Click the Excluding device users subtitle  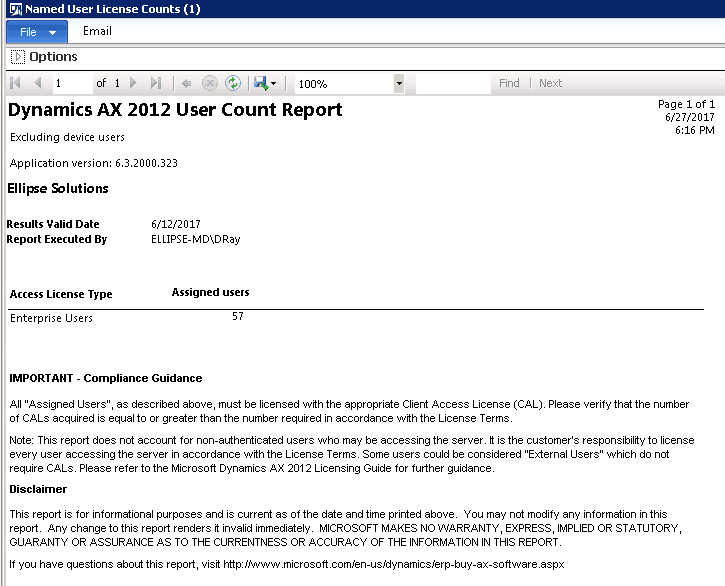click(x=67, y=137)
